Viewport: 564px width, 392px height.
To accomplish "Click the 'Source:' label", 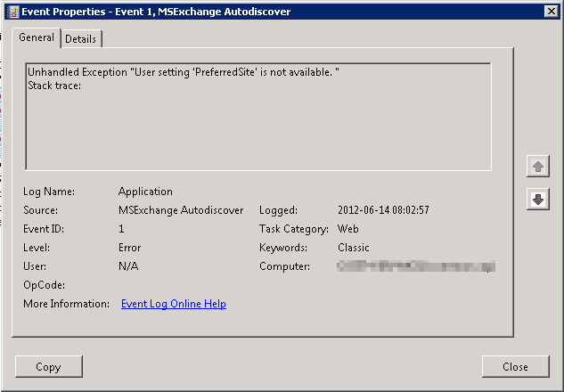I will [40, 210].
